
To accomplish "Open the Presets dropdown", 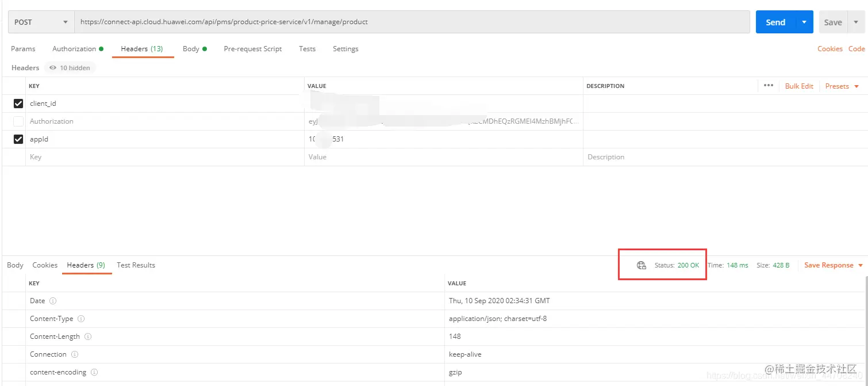I will click(842, 86).
